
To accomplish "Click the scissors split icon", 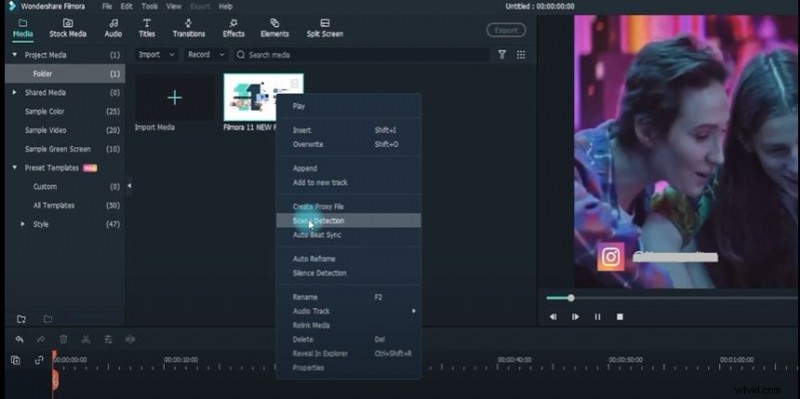I will (x=86, y=339).
